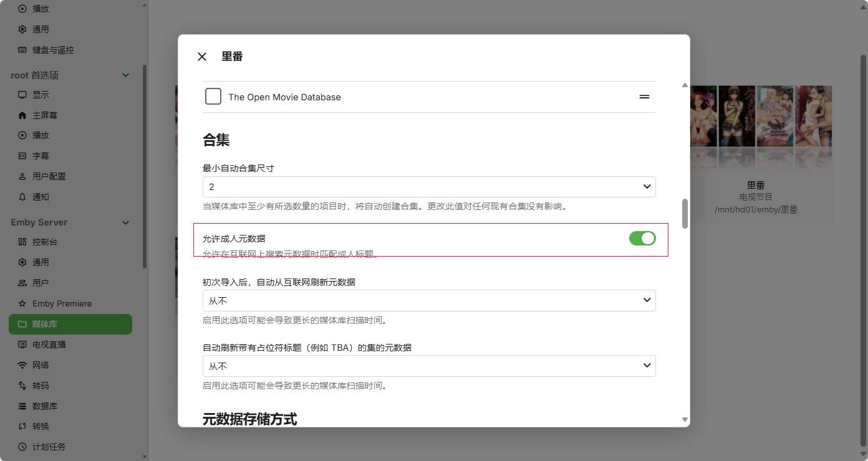This screenshot has width=868, height=461.
Task: Click The Open Movie Database reorder handle
Action: (644, 97)
